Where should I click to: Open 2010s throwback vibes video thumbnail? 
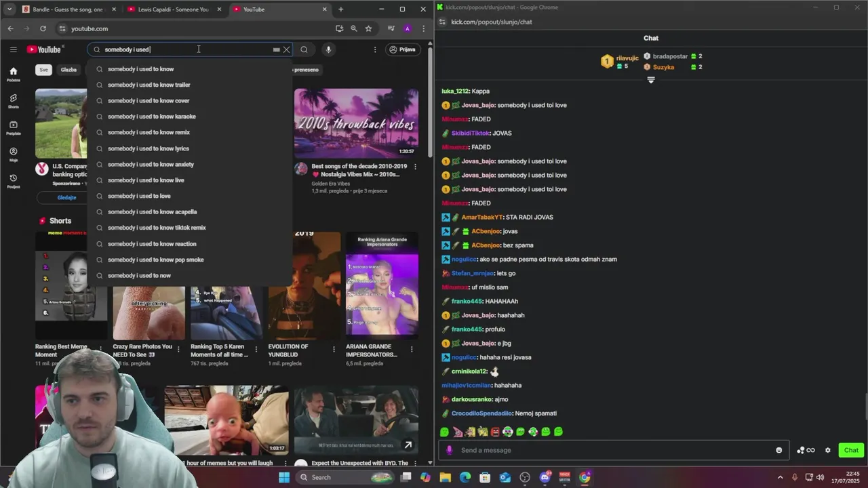tap(356, 123)
